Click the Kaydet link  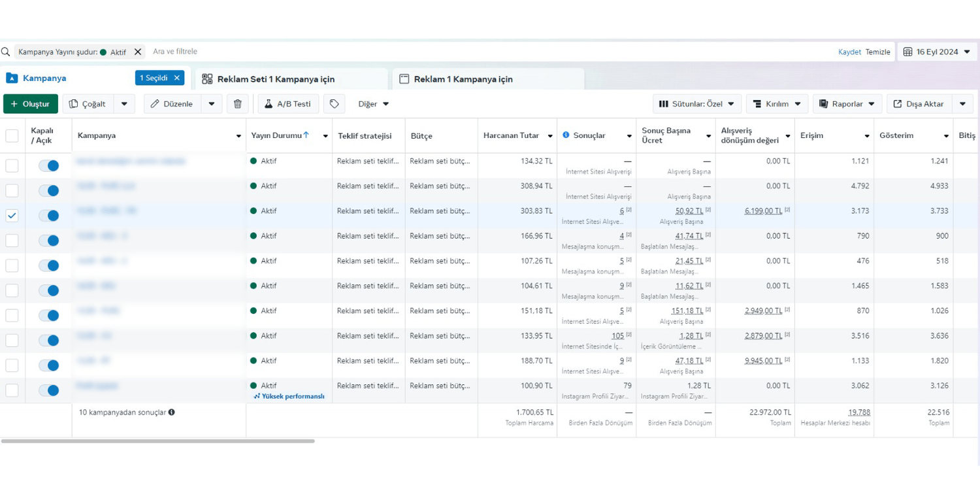point(849,52)
